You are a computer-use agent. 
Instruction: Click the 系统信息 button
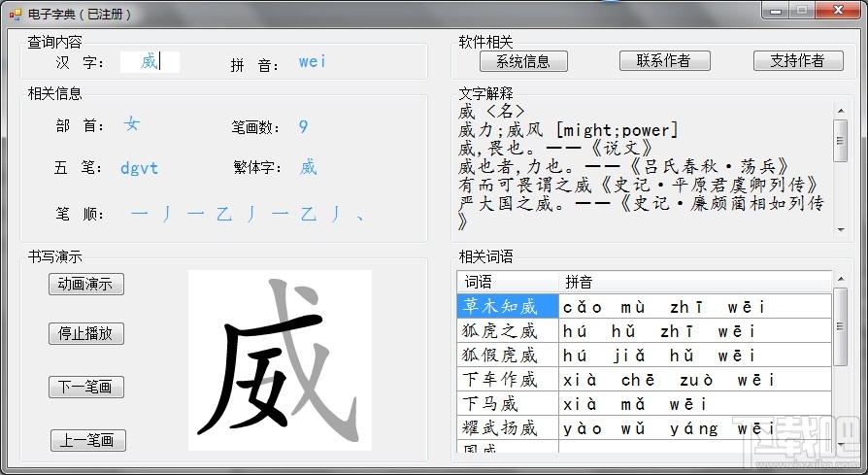pyautogui.click(x=523, y=61)
